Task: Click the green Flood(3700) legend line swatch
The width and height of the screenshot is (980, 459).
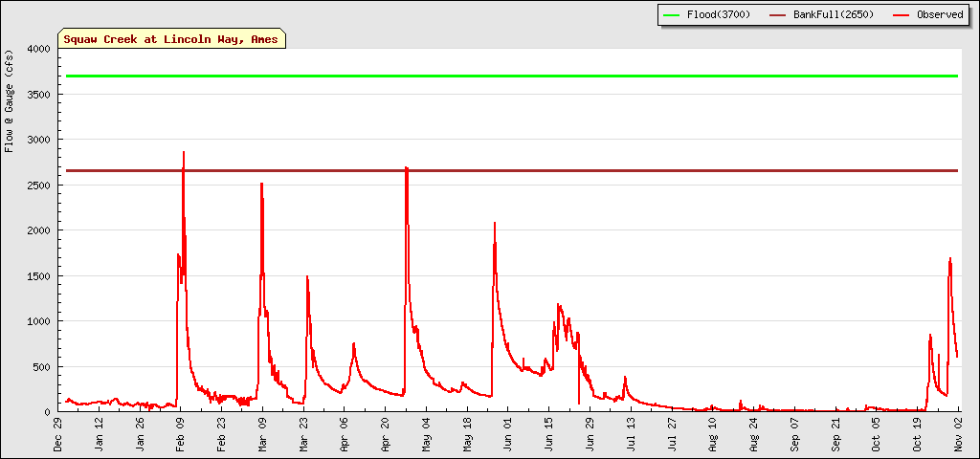Action: [x=671, y=14]
